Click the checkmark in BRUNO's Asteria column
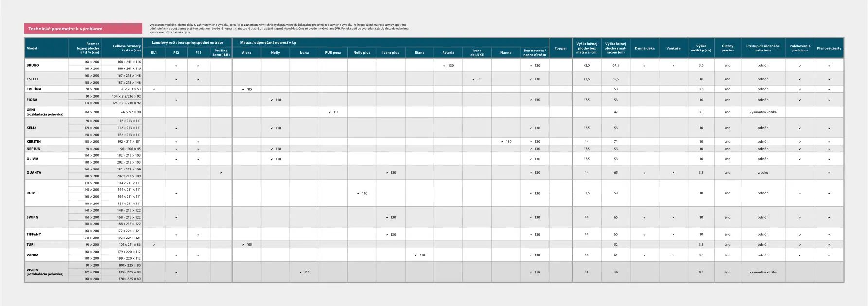Viewport: 868px width, 306px height. tap(444, 66)
